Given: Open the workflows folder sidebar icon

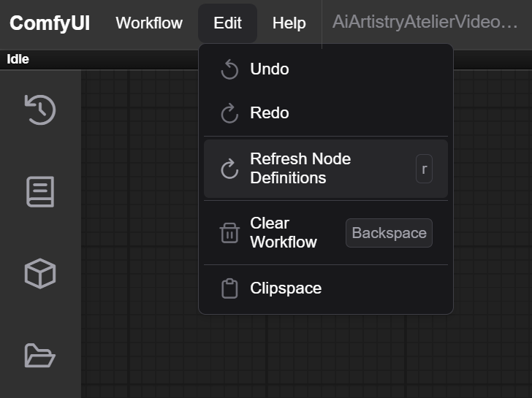Looking at the screenshot, I should [40, 356].
